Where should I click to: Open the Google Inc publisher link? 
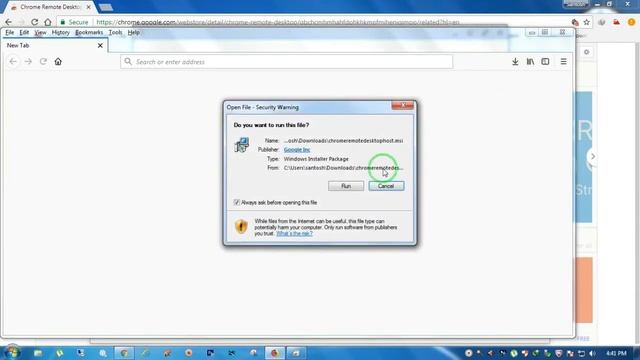tap(297, 150)
